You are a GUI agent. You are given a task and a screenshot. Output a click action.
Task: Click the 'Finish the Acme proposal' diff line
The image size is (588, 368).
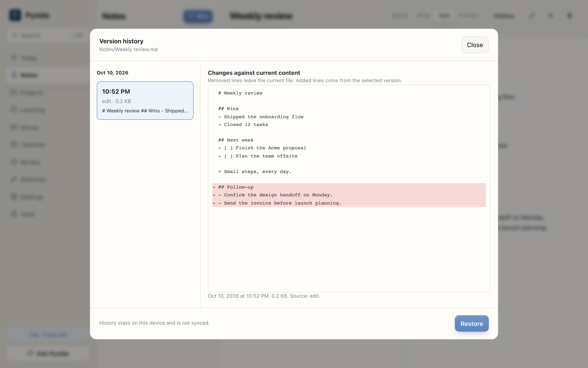pos(349,148)
